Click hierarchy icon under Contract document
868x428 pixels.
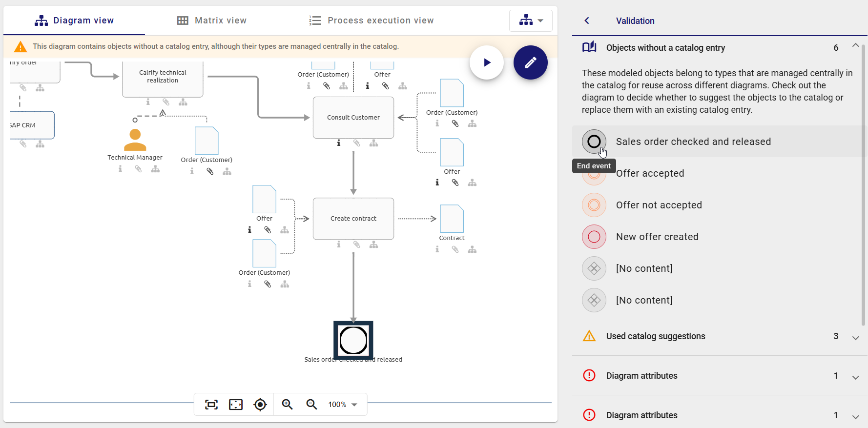tap(472, 249)
